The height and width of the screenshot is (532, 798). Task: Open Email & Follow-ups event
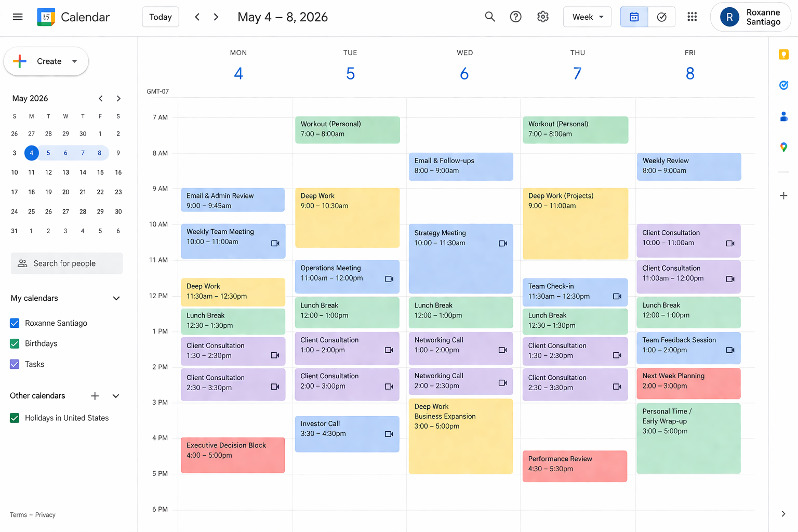(461, 167)
